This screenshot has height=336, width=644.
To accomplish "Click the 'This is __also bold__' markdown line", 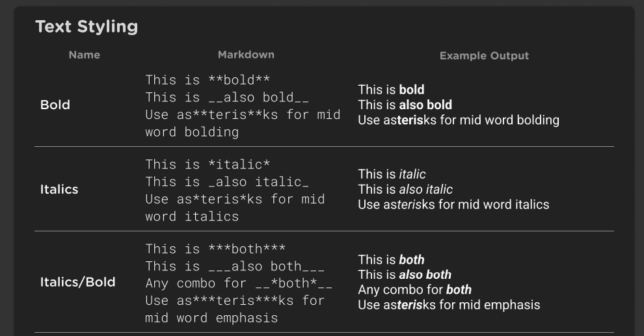I will tap(227, 97).
